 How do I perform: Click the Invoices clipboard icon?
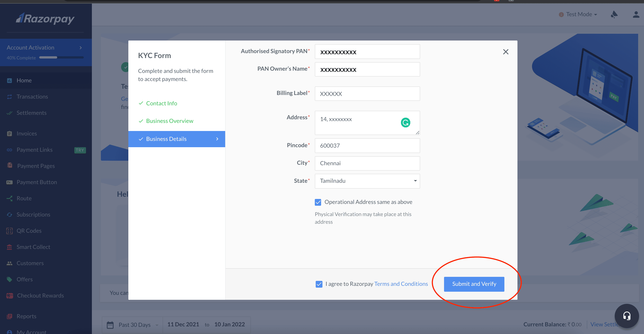[9, 134]
